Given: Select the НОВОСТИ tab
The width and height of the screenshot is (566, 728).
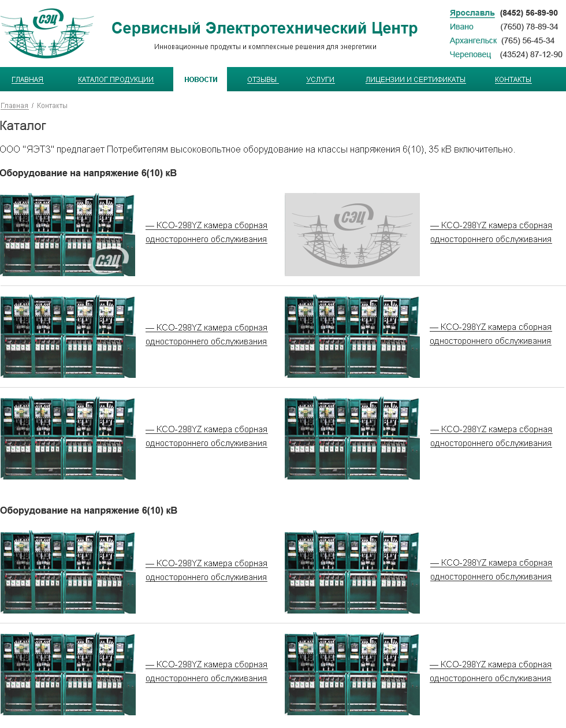Looking at the screenshot, I should pos(200,80).
